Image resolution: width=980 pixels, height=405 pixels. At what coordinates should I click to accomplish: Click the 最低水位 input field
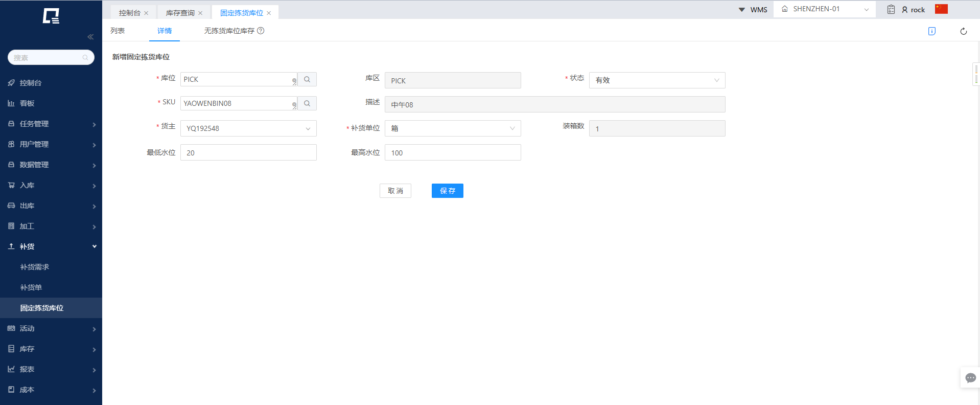248,152
